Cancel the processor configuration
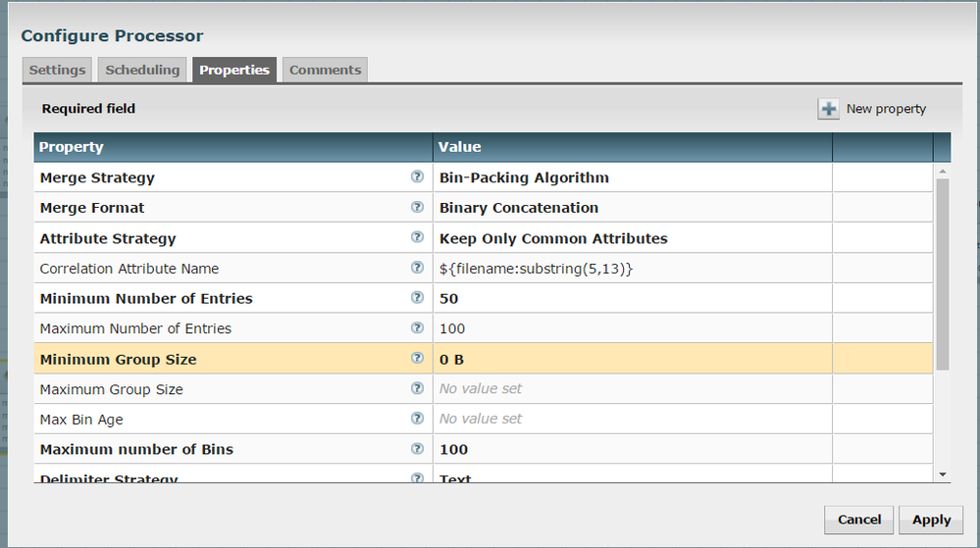The width and height of the screenshot is (980, 548). (x=859, y=520)
